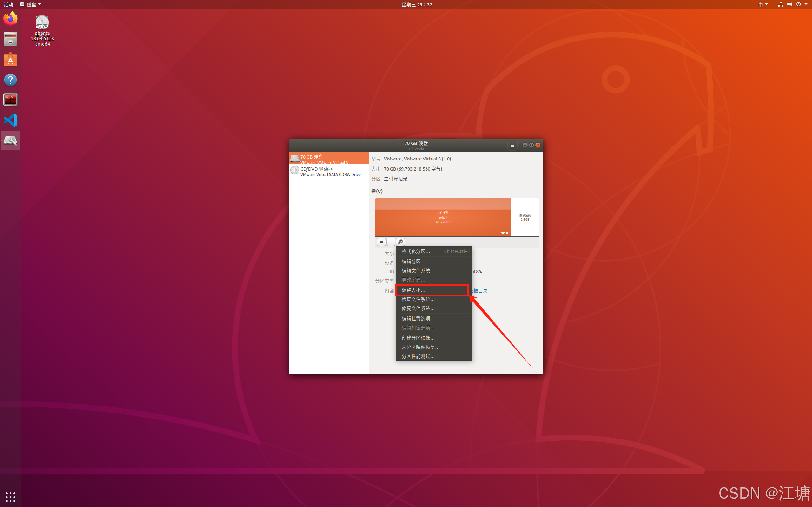Open the Disks hamburger menu button
Screen dimensions: 812x507
tap(512, 145)
